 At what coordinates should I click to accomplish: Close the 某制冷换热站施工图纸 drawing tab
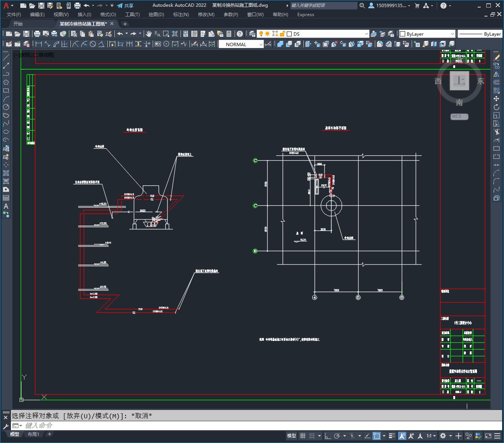click(112, 24)
